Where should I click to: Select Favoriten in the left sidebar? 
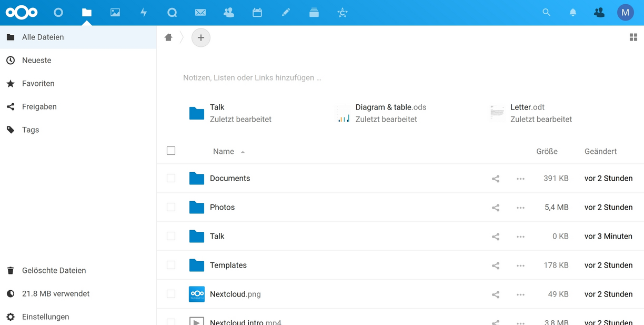pos(38,84)
